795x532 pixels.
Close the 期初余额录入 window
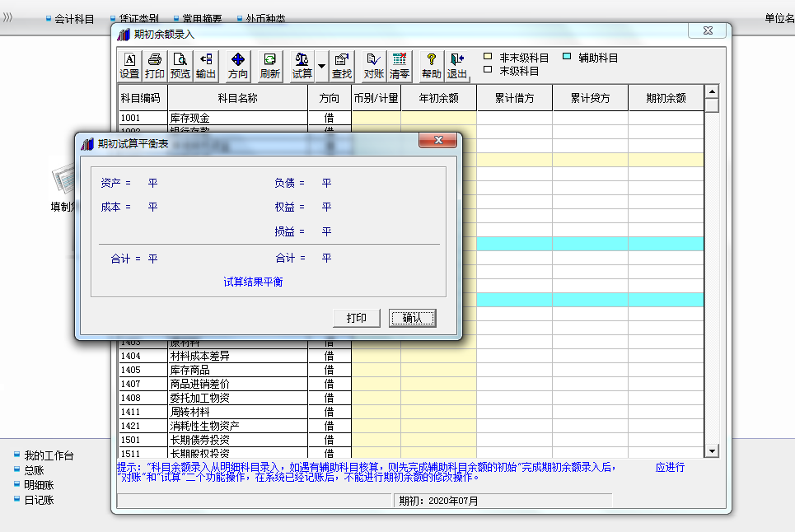point(708,31)
